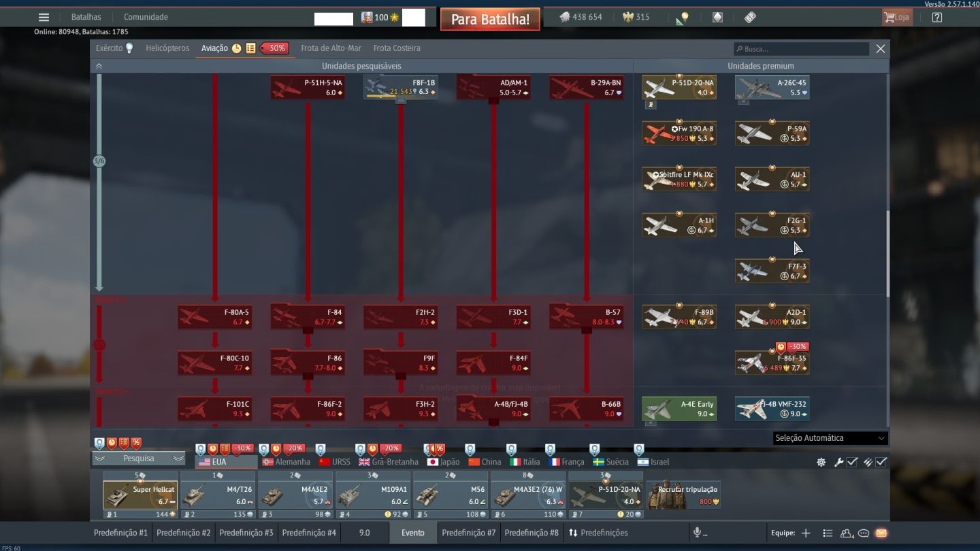This screenshot has width=980, height=551.
Task: Select the AD/AM-1 aircraft group
Action: pyautogui.click(x=493, y=87)
